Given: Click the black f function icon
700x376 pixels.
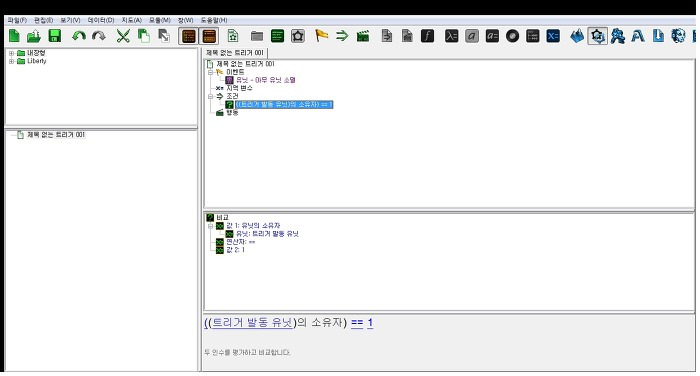Looking at the screenshot, I should (428, 36).
